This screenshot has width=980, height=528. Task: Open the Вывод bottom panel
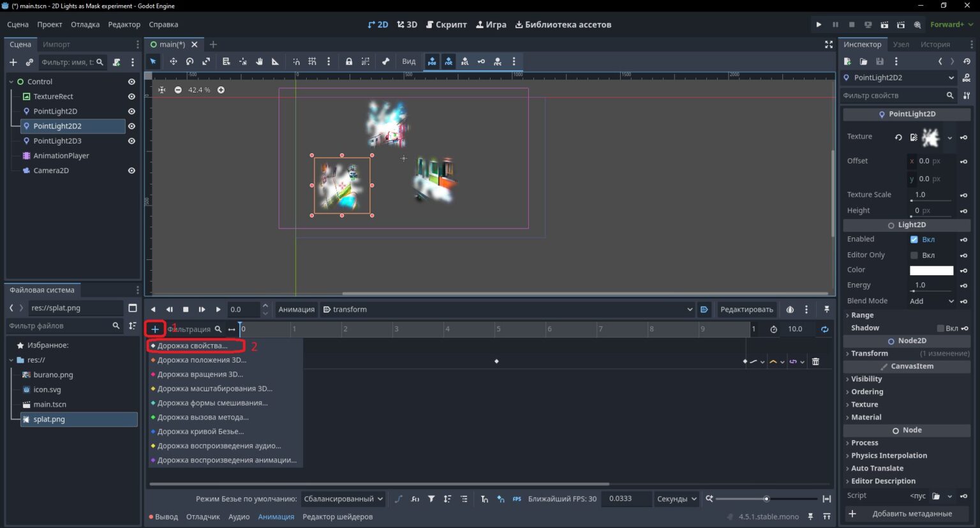163,517
